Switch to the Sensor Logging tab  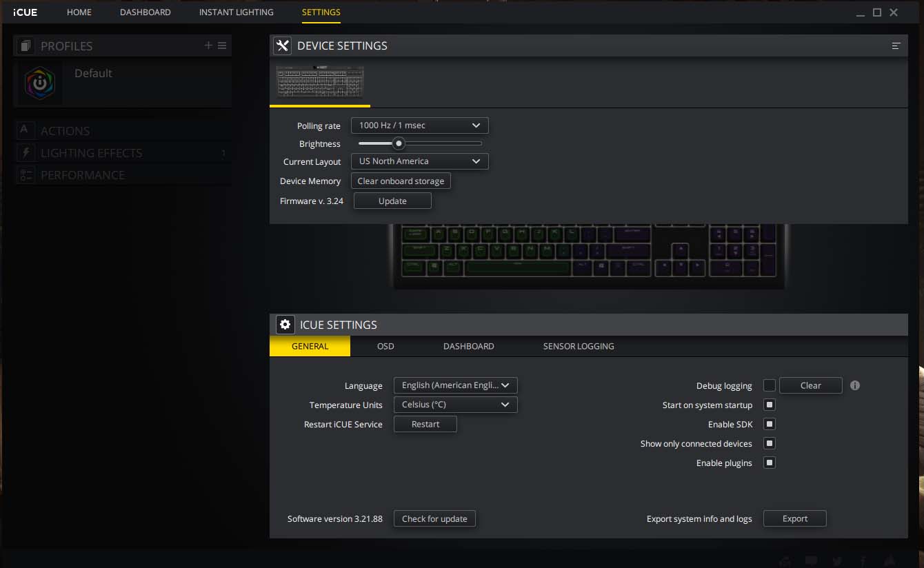578,346
